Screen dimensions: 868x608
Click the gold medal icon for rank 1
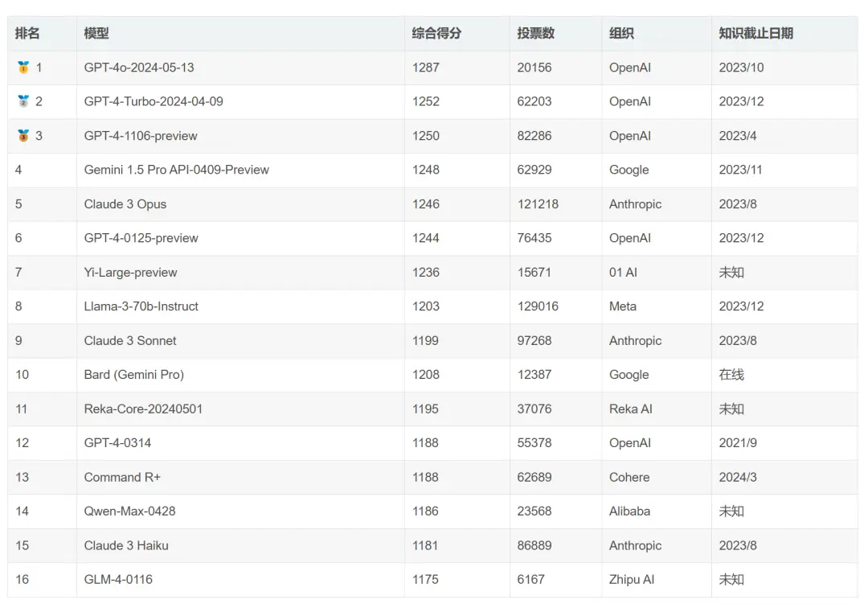tap(23, 68)
